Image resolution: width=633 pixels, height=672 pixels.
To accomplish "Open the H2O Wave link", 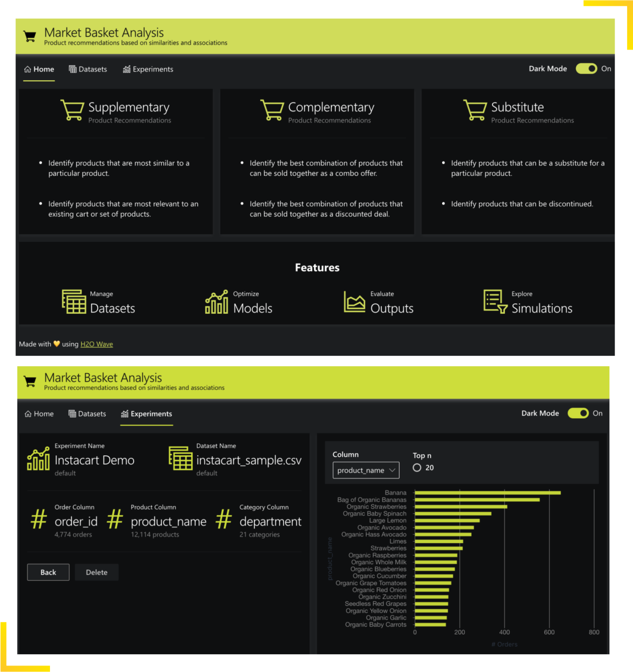I will coord(96,344).
